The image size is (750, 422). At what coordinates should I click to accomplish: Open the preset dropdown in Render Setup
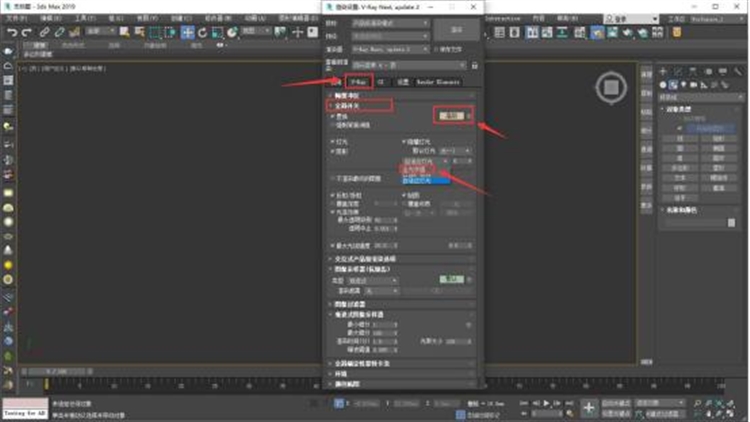tap(390, 36)
